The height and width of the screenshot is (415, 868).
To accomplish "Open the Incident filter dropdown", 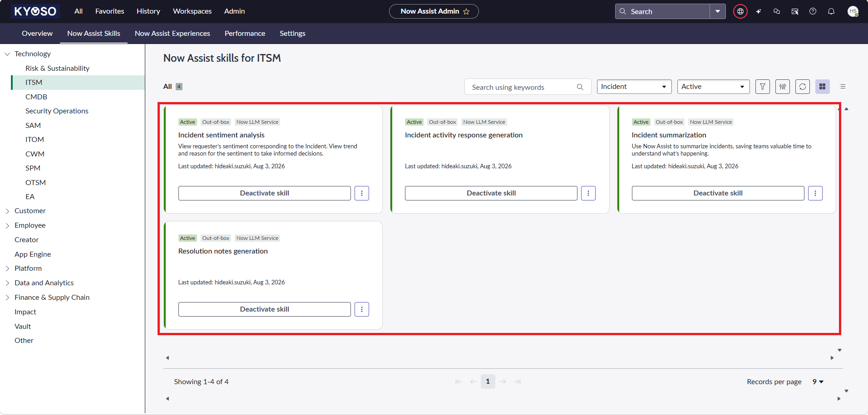I will 634,87.
